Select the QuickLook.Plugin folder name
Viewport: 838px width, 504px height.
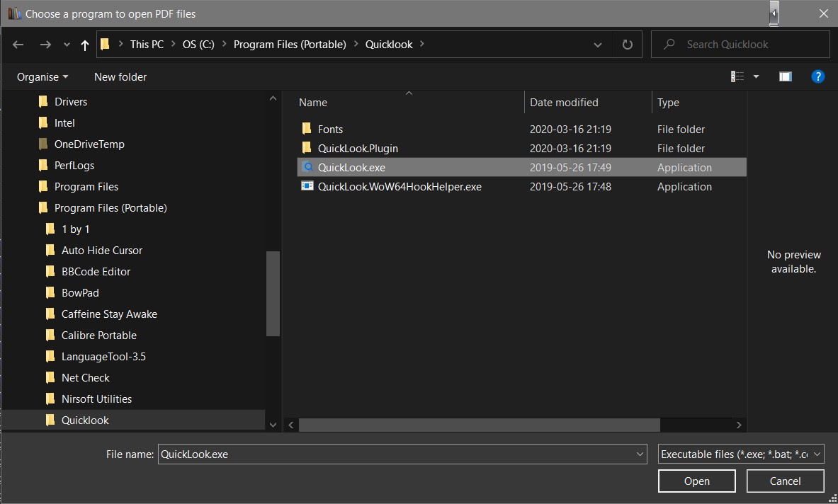(x=358, y=149)
